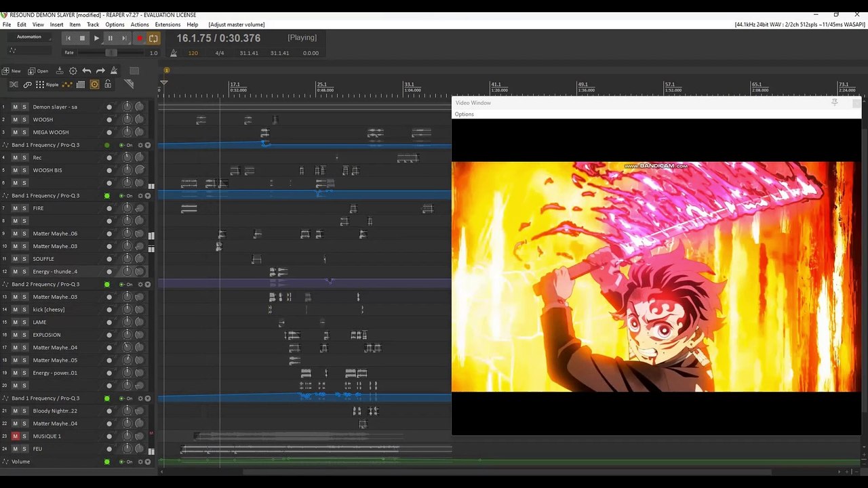Open the Extensions menu

click(167, 24)
